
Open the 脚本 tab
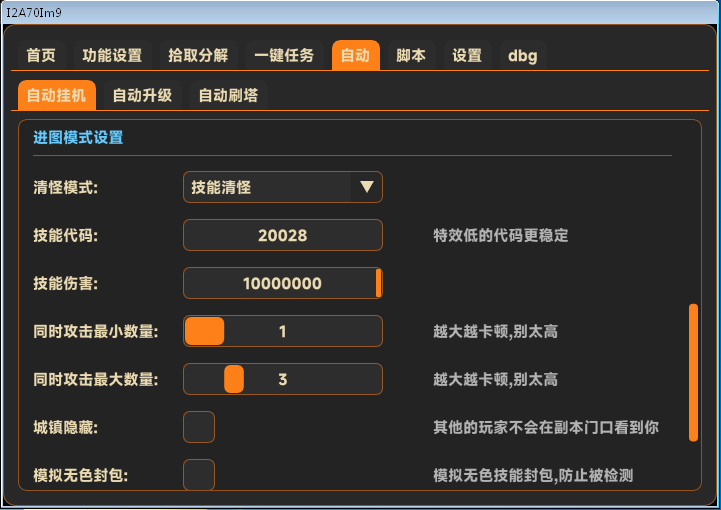click(x=411, y=56)
